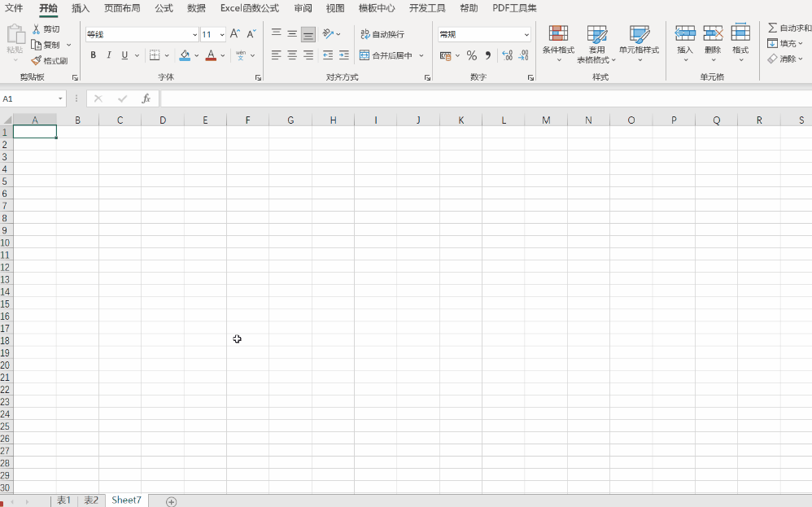Apply percent style icon

472,55
